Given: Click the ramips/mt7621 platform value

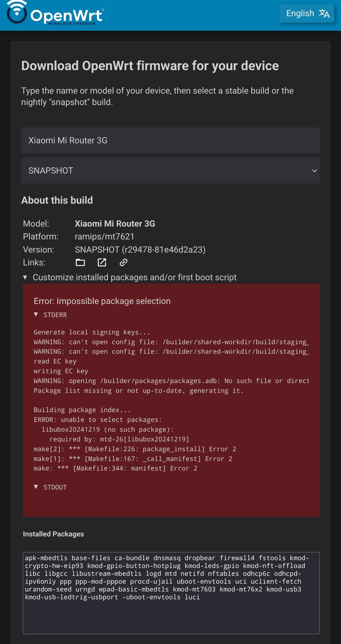Looking at the screenshot, I should (104, 237).
